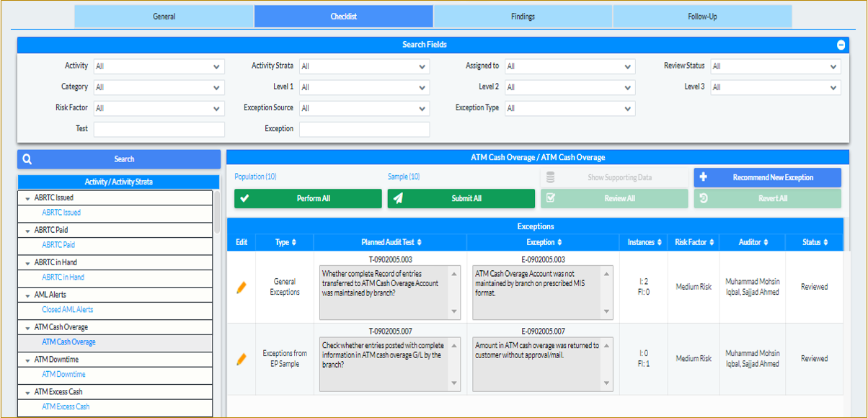The image size is (868, 418).
Task: Collapse the Search Fields panel with minus icon
Action: pos(841,44)
